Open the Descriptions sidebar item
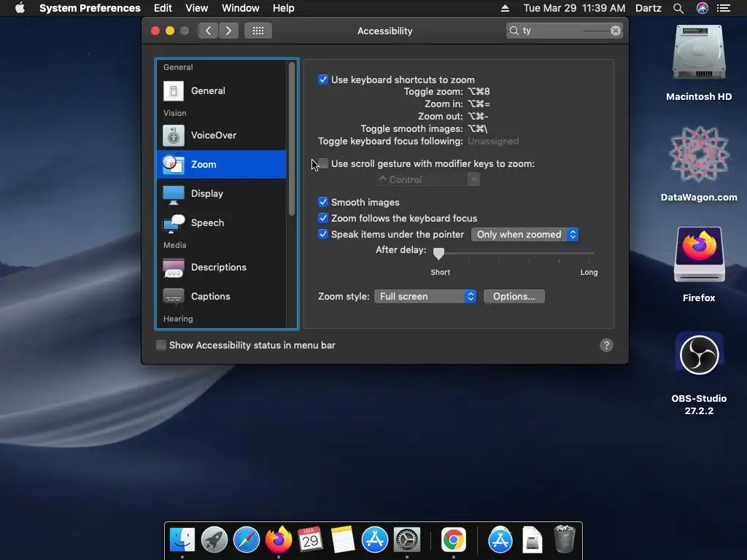The width and height of the screenshot is (747, 560). [222, 267]
